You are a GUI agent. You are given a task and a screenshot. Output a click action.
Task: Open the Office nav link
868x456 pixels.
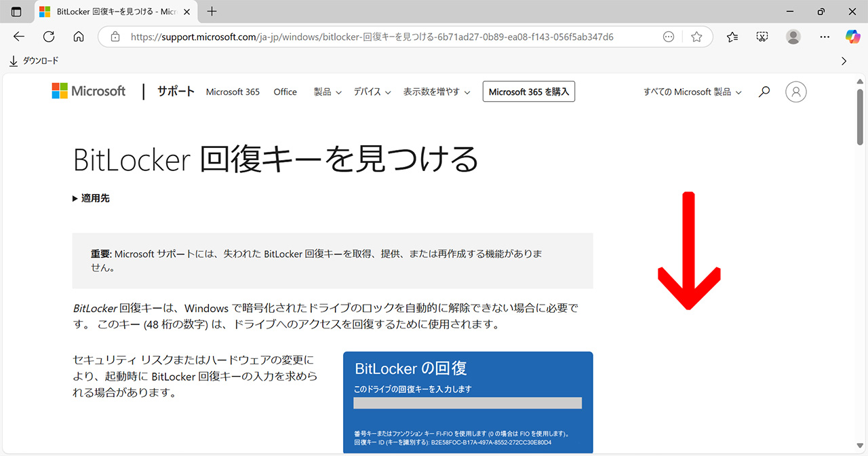point(285,92)
